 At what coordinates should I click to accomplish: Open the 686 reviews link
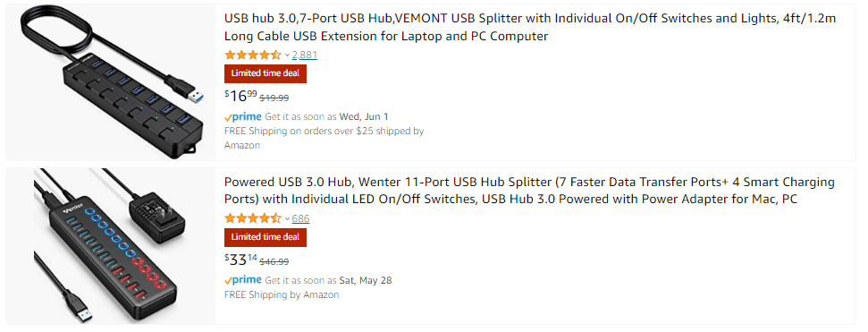tap(300, 218)
